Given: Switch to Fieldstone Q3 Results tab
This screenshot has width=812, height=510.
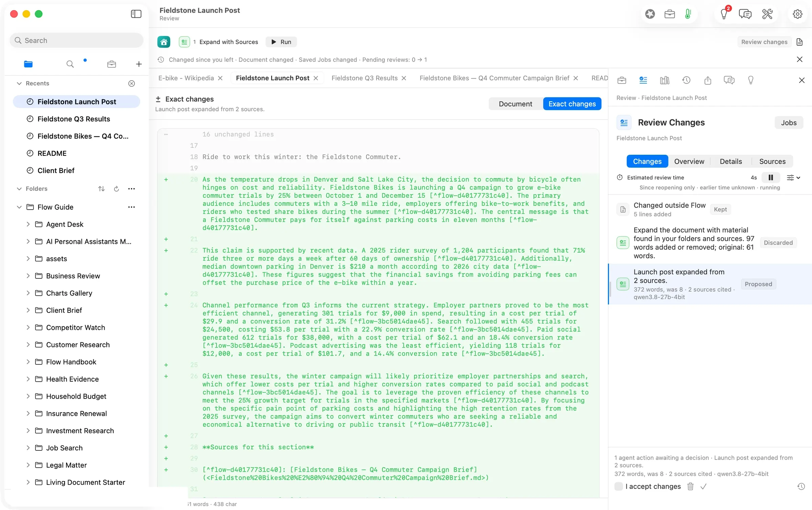Looking at the screenshot, I should click(x=364, y=78).
